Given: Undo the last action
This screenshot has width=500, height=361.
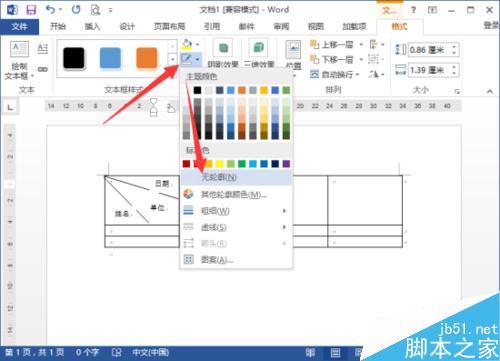Looking at the screenshot, I should click(x=50, y=9).
